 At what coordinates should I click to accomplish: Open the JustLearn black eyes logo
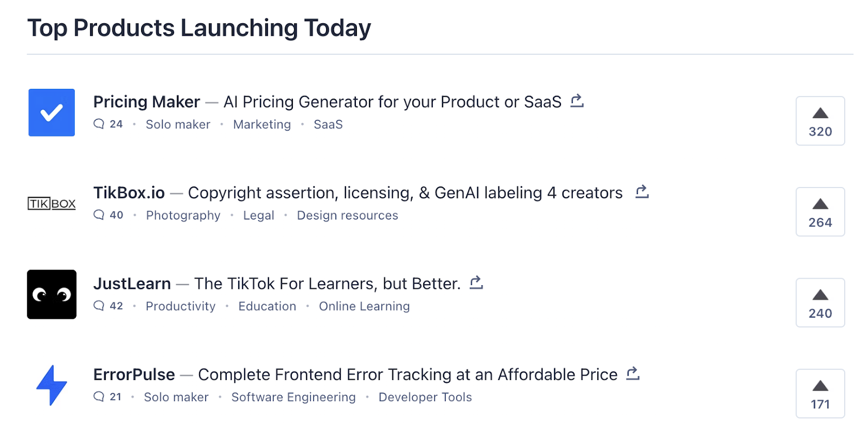[x=52, y=294]
